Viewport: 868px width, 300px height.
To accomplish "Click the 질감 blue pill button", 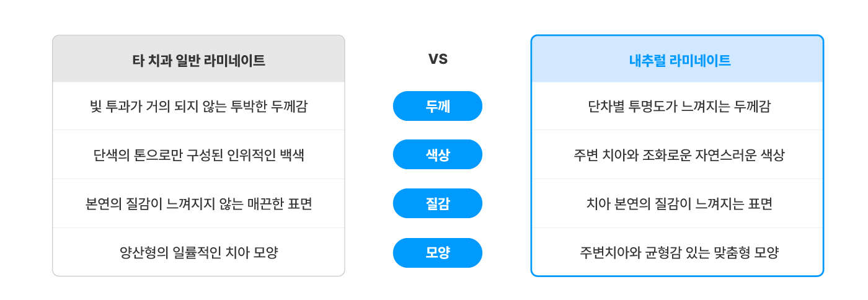I will pyautogui.click(x=438, y=203).
